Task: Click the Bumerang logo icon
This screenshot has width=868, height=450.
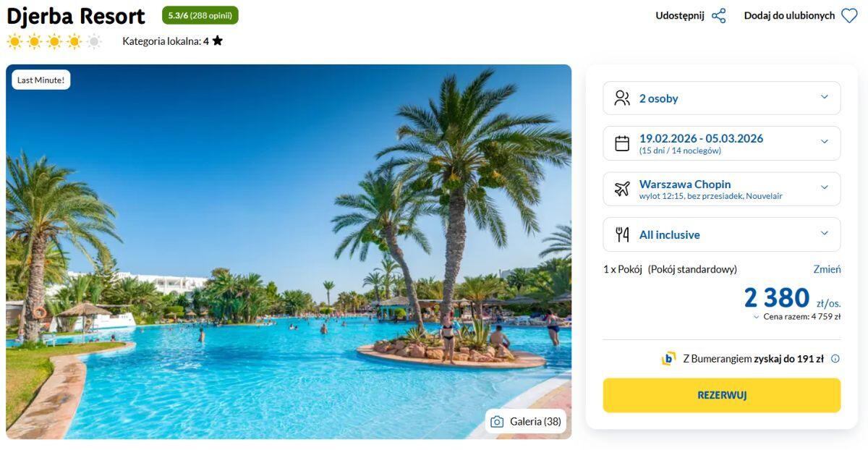Action: (x=668, y=359)
